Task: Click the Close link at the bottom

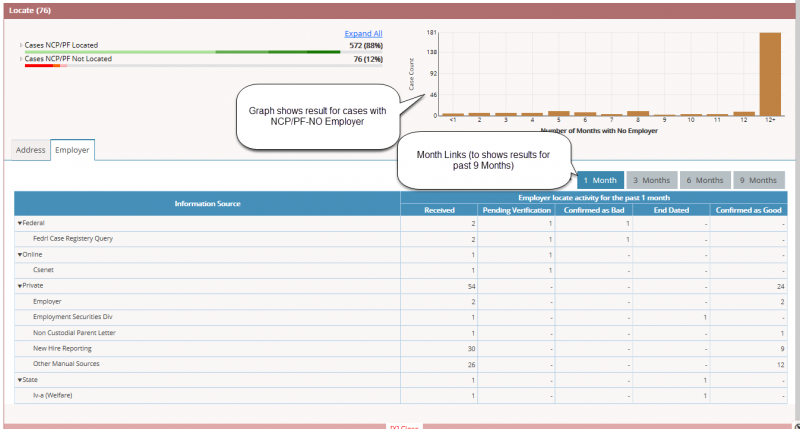Action: click(x=404, y=427)
